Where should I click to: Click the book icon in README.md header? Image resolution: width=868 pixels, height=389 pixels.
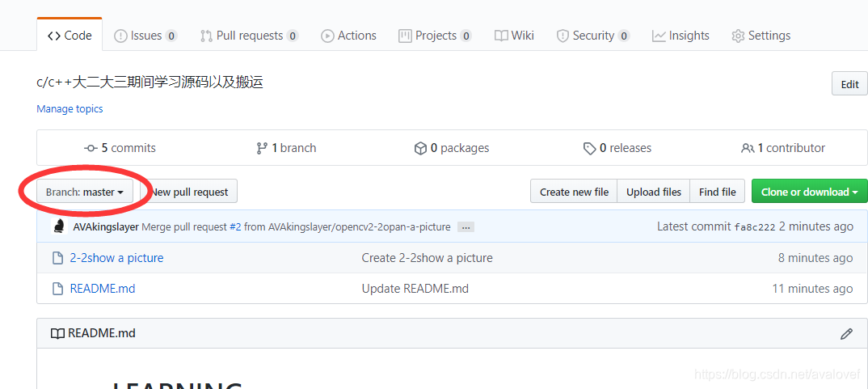tap(57, 333)
